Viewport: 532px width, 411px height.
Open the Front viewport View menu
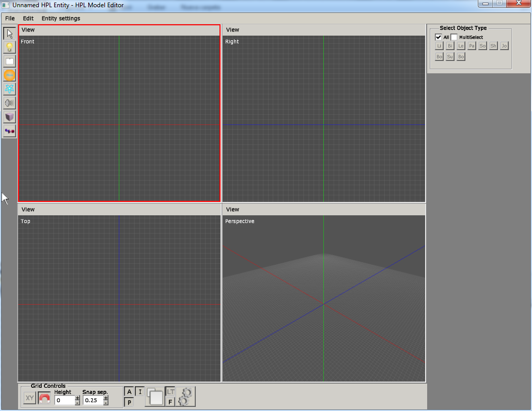click(x=28, y=30)
